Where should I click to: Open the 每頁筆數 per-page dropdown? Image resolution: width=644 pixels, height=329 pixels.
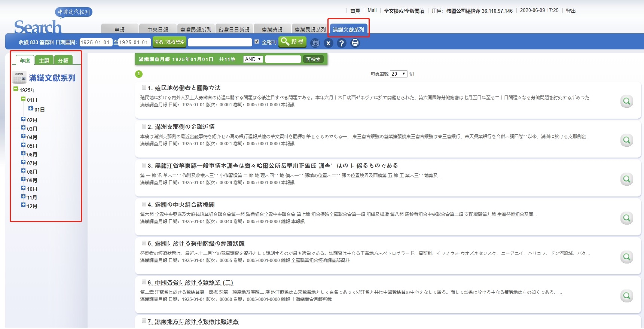point(398,74)
